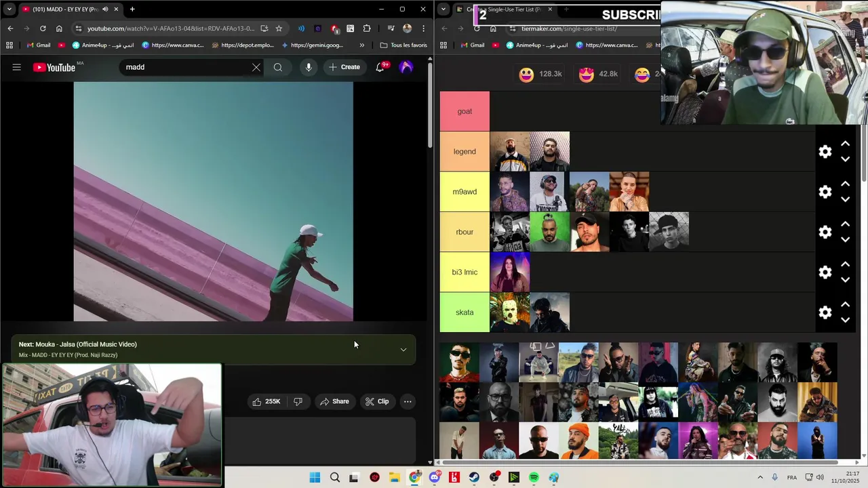Open the depot.emplo bookmark

click(243, 45)
